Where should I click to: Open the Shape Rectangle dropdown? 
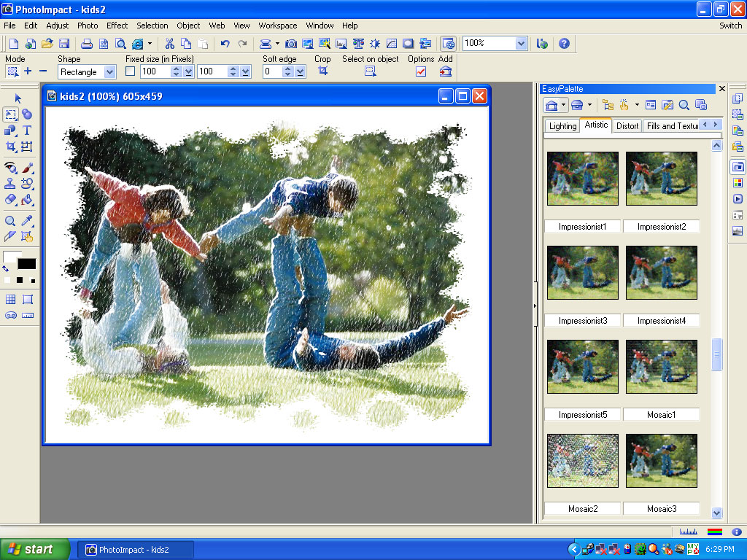pyautogui.click(x=109, y=71)
